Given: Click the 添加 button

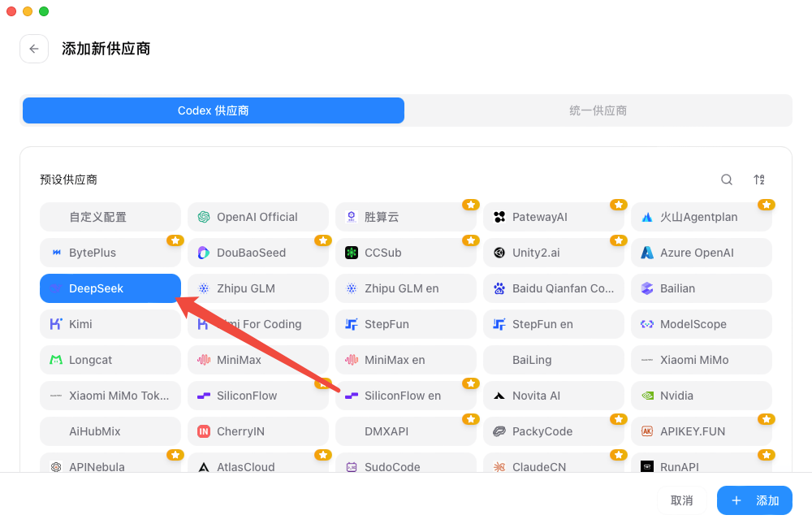Looking at the screenshot, I should click(x=754, y=500).
